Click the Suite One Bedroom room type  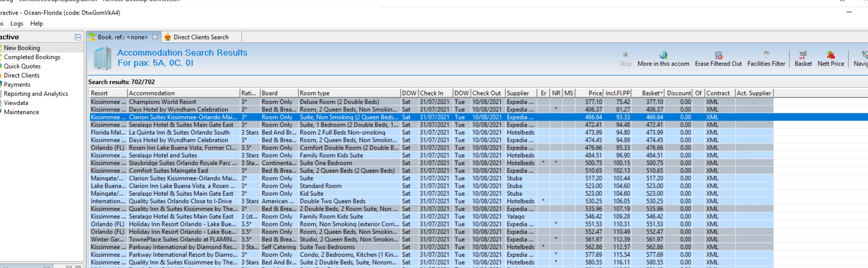[x=349, y=163]
